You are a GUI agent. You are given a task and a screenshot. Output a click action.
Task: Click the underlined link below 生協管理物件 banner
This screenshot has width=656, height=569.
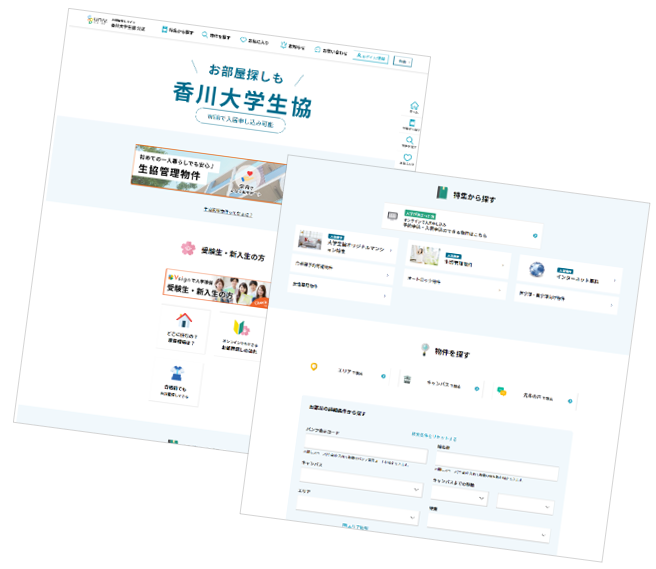click(x=228, y=212)
